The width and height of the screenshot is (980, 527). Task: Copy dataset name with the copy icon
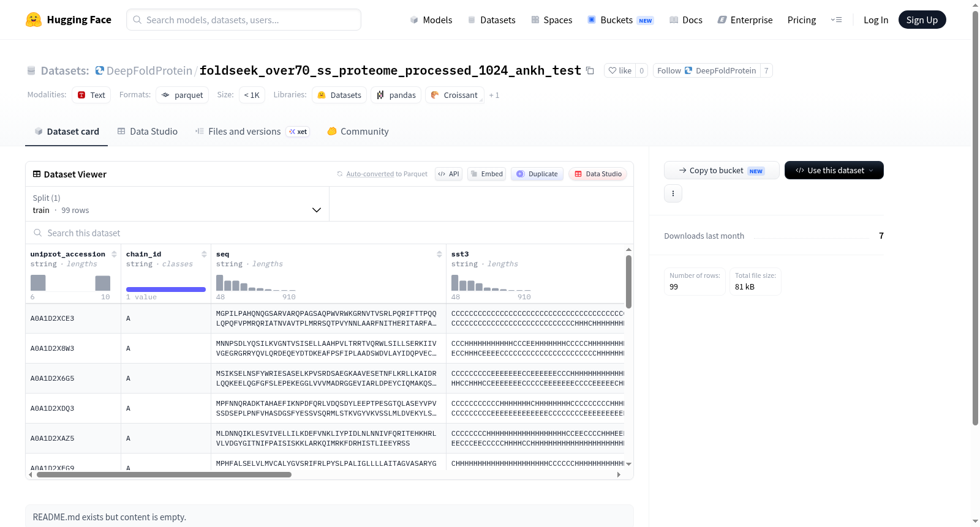pos(590,70)
